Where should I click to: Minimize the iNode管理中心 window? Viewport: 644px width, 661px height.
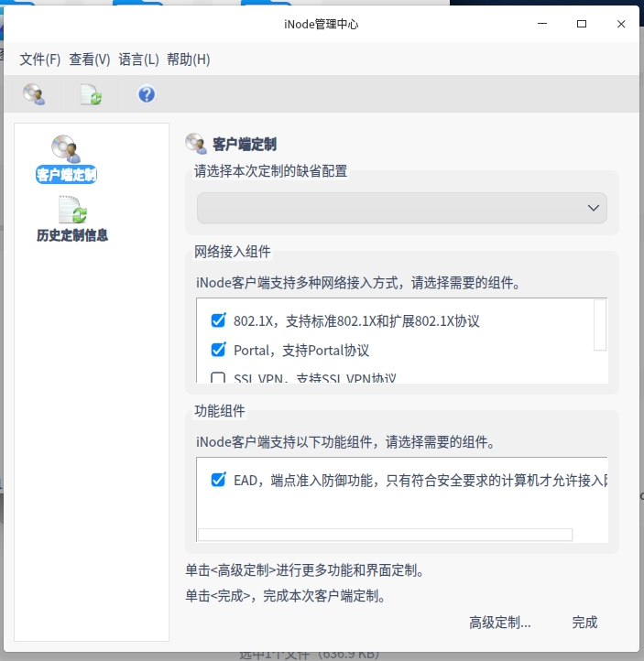pyautogui.click(x=542, y=24)
